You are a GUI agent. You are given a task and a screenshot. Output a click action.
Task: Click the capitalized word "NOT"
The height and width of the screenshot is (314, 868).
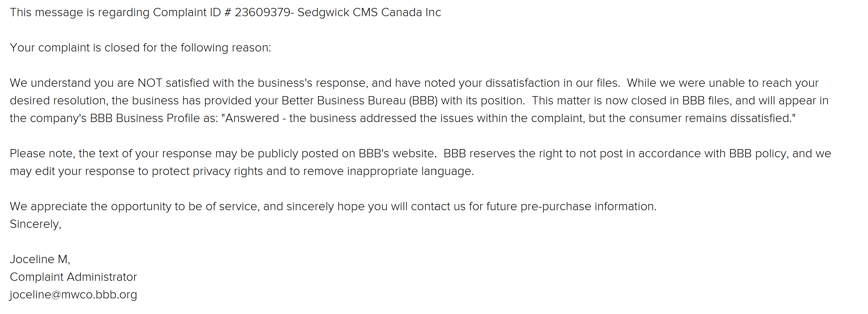click(x=150, y=83)
